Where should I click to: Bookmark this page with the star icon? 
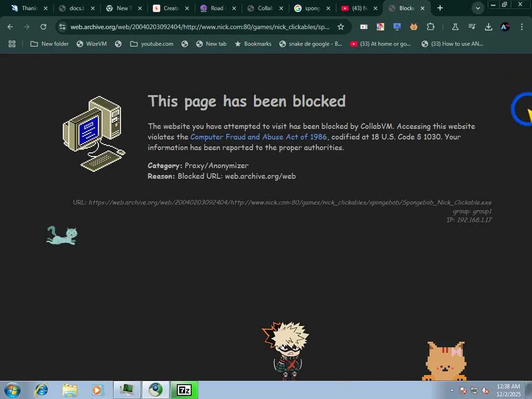[341, 27]
